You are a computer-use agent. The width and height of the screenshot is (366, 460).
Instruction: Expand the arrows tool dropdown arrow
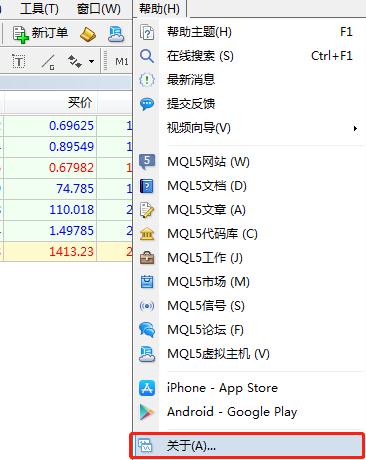point(91,61)
